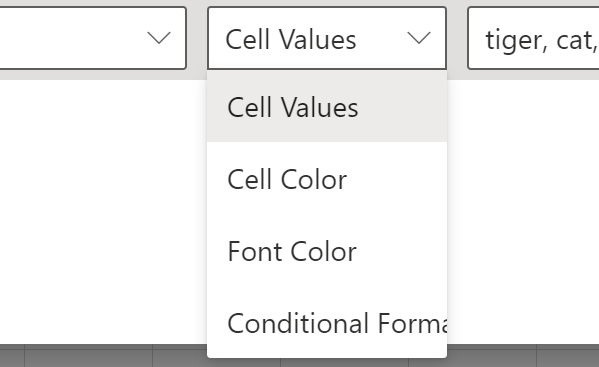The height and width of the screenshot is (367, 599).
Task: Select the Conditional Formatting Icon option
Action: click(327, 323)
